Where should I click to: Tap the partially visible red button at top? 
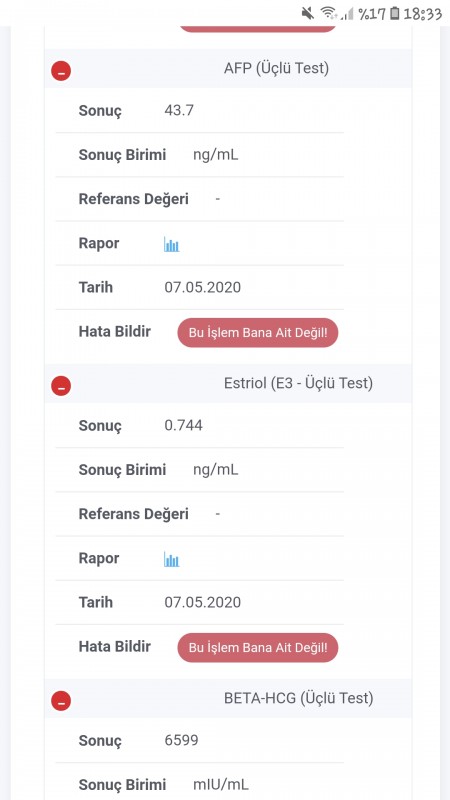[x=258, y=29]
